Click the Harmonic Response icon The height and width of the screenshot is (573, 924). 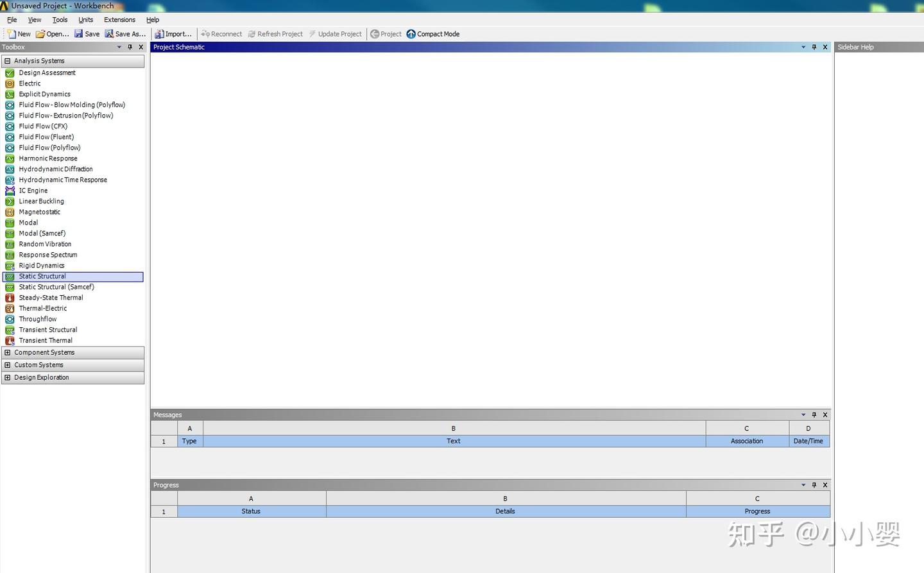10,158
